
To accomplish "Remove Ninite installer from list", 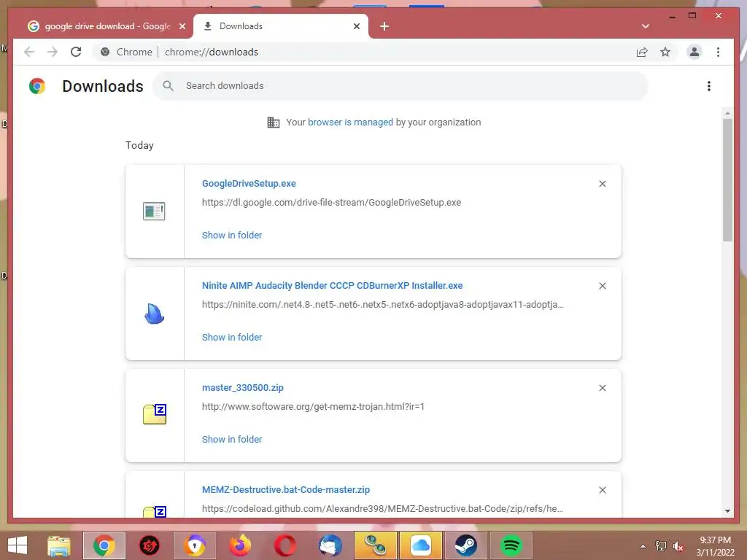I will point(602,286).
